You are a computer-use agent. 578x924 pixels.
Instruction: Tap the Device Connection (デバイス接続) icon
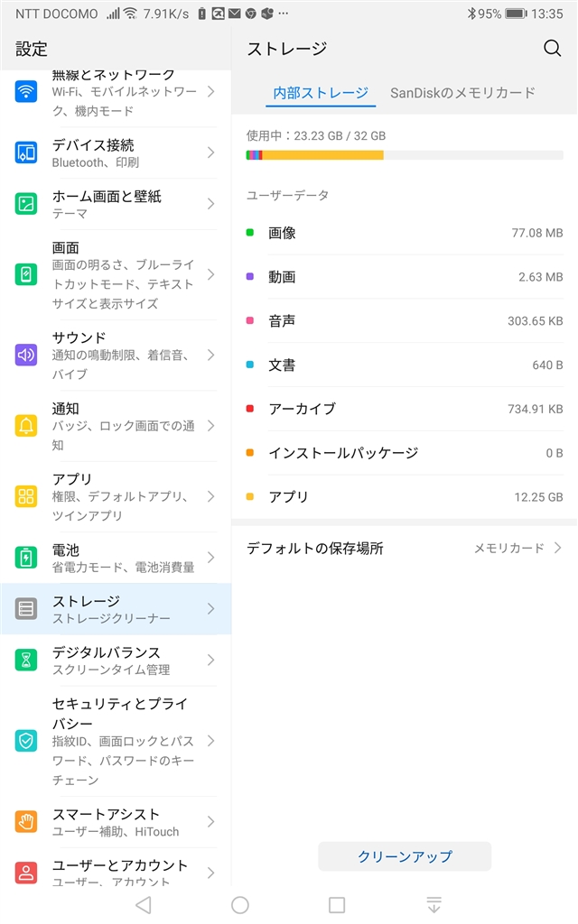tap(26, 152)
